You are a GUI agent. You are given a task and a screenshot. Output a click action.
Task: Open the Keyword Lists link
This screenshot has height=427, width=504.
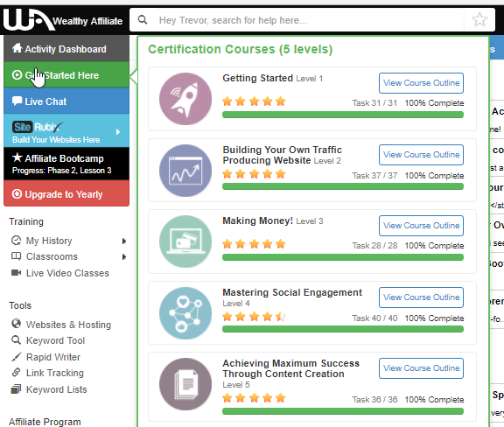coord(56,389)
